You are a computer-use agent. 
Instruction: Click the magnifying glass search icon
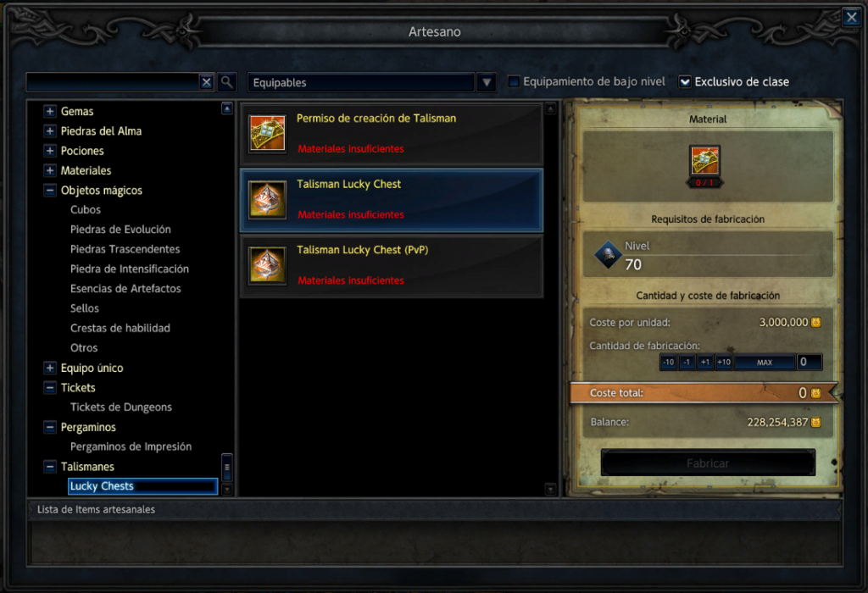(227, 82)
